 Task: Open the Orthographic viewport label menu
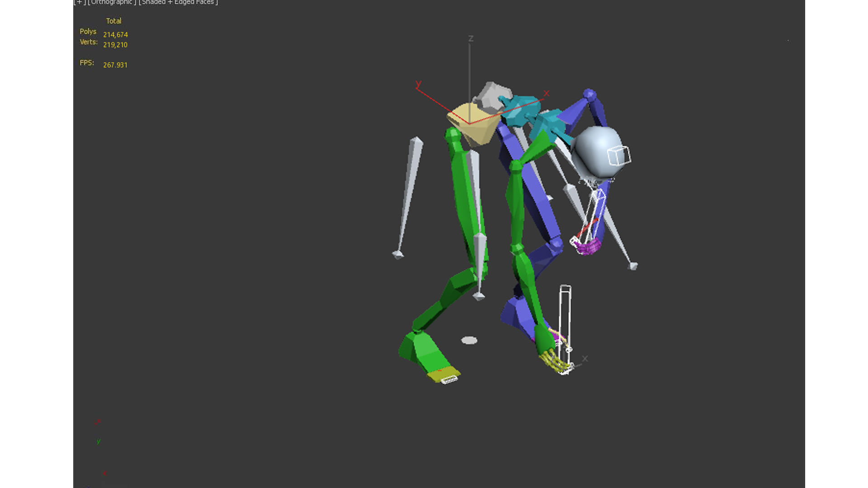click(112, 2)
